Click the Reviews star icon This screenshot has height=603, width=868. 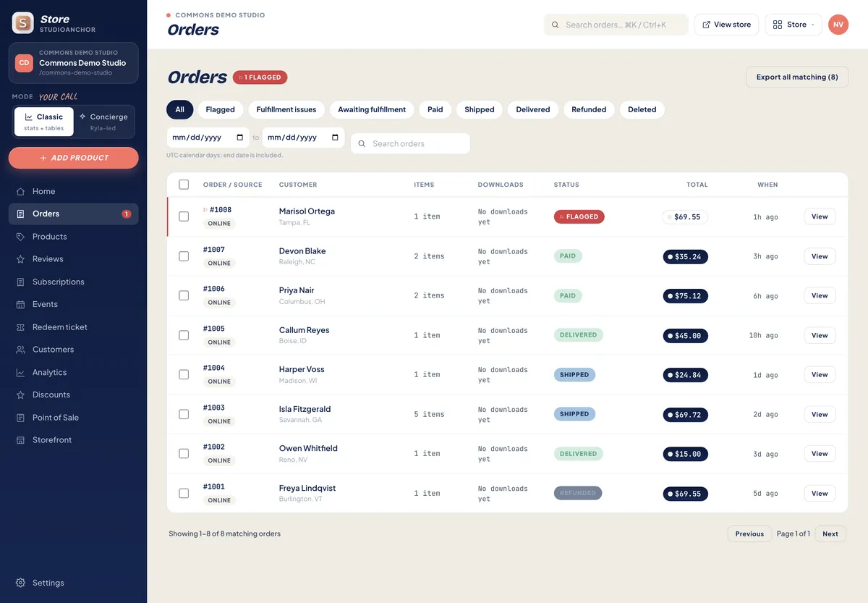coord(20,259)
